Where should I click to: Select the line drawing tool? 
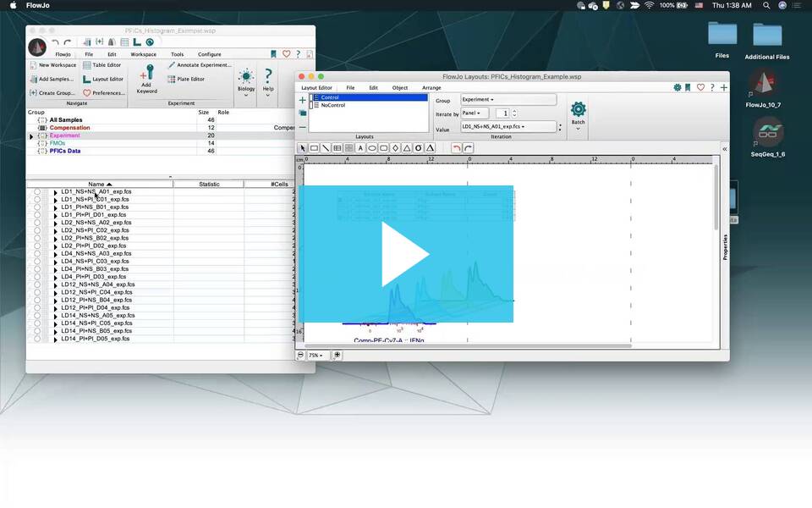tap(326, 148)
